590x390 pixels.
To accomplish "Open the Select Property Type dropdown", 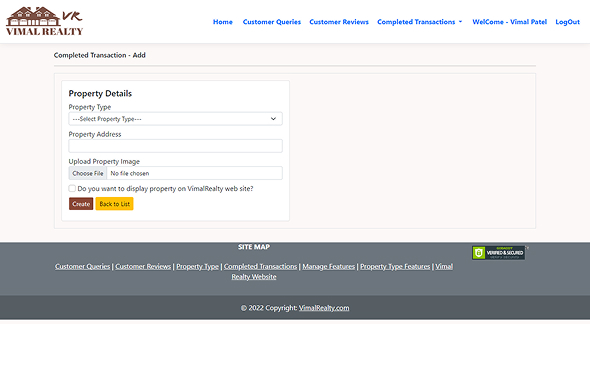I will coord(175,119).
